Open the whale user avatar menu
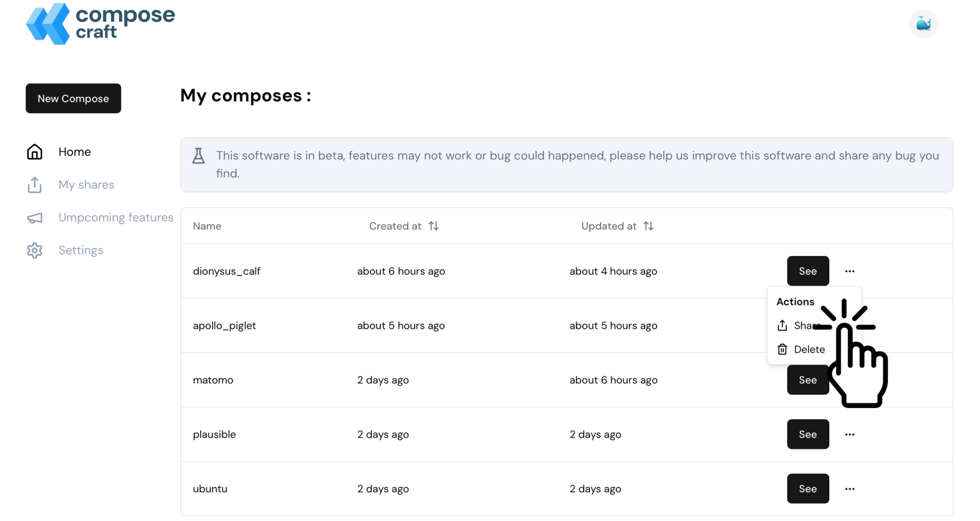This screenshot has width=980, height=521. 923,23
